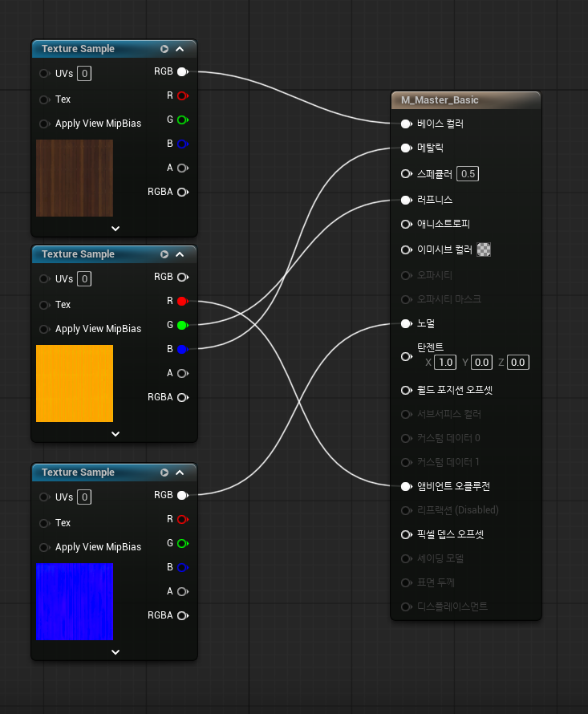Image resolution: width=588 pixels, height=714 pixels.
Task: Click the red R output pin on the orange texture node
Action: [x=182, y=301]
